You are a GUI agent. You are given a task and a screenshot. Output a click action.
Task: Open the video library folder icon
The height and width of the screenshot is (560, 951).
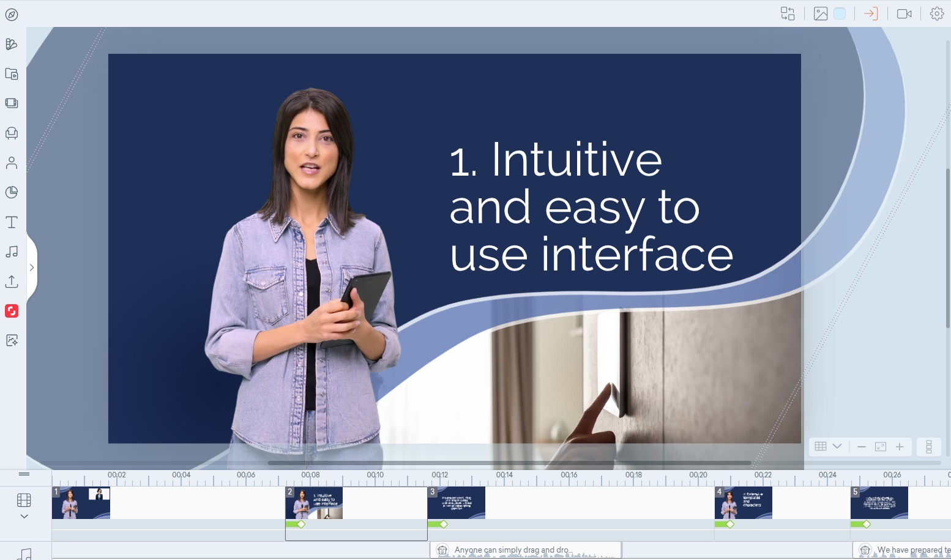[12, 74]
